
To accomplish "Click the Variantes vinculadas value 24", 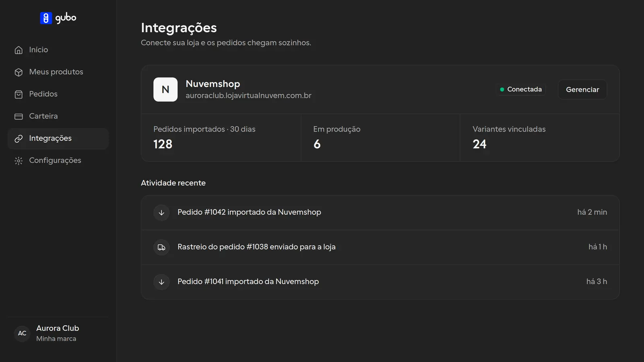I will pyautogui.click(x=479, y=144).
